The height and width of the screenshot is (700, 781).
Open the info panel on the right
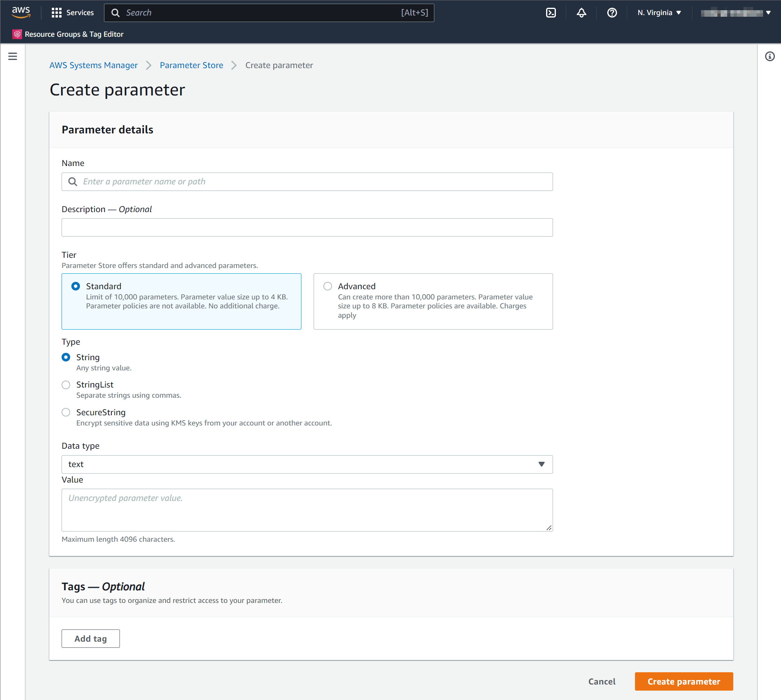[x=770, y=56]
